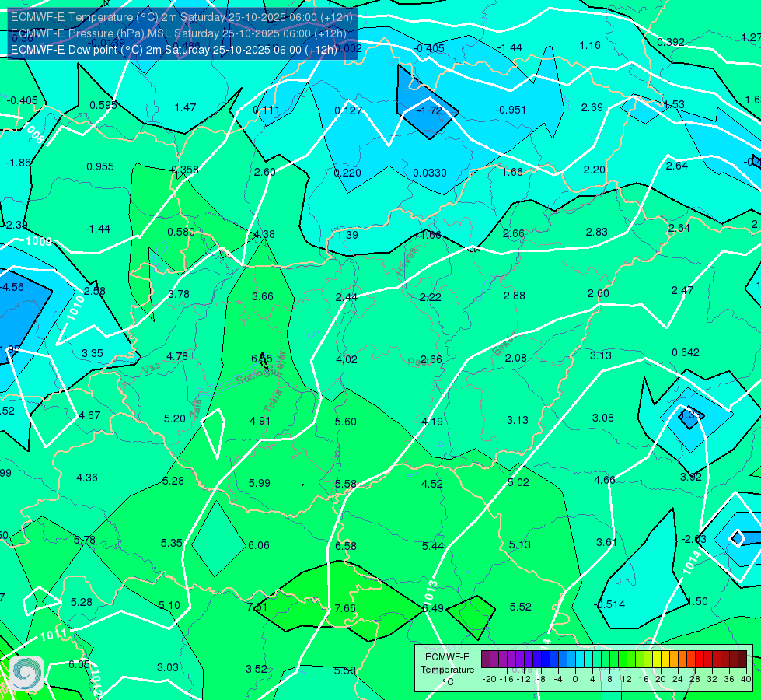Click the 4.66 temperature value
The width and height of the screenshot is (761, 700).
605,481
